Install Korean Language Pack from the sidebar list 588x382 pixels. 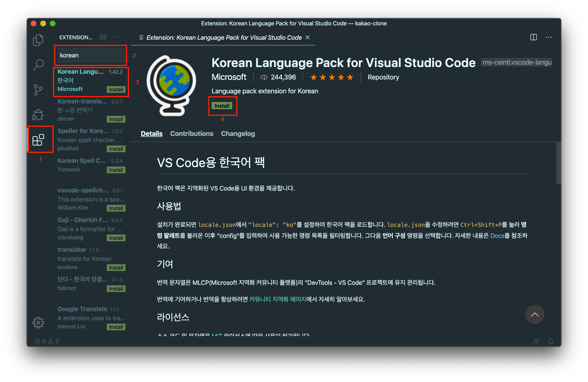click(116, 89)
